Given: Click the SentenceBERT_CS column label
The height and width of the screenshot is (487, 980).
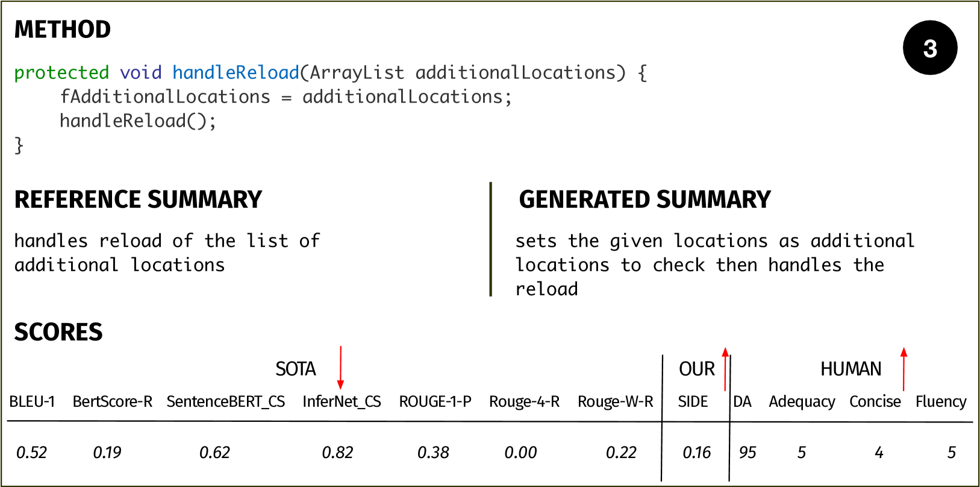Looking at the screenshot, I should (x=226, y=401).
